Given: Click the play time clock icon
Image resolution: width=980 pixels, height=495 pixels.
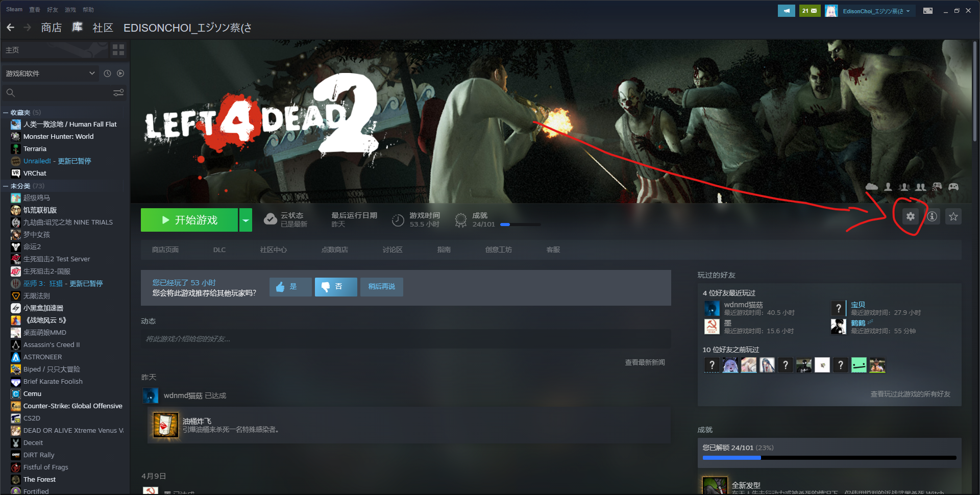Looking at the screenshot, I should (x=398, y=220).
